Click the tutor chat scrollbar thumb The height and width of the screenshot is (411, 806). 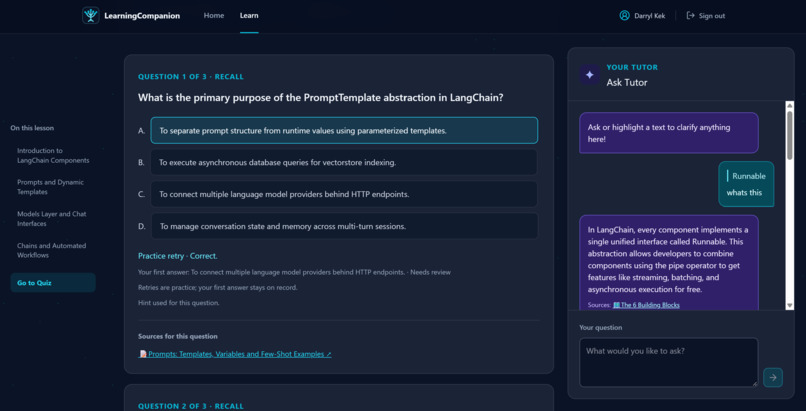tap(790, 135)
